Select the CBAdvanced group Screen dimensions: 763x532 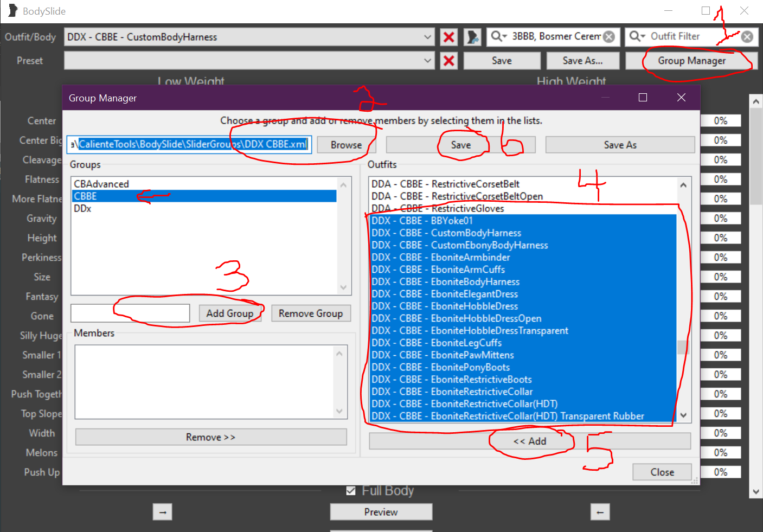pyautogui.click(x=204, y=184)
